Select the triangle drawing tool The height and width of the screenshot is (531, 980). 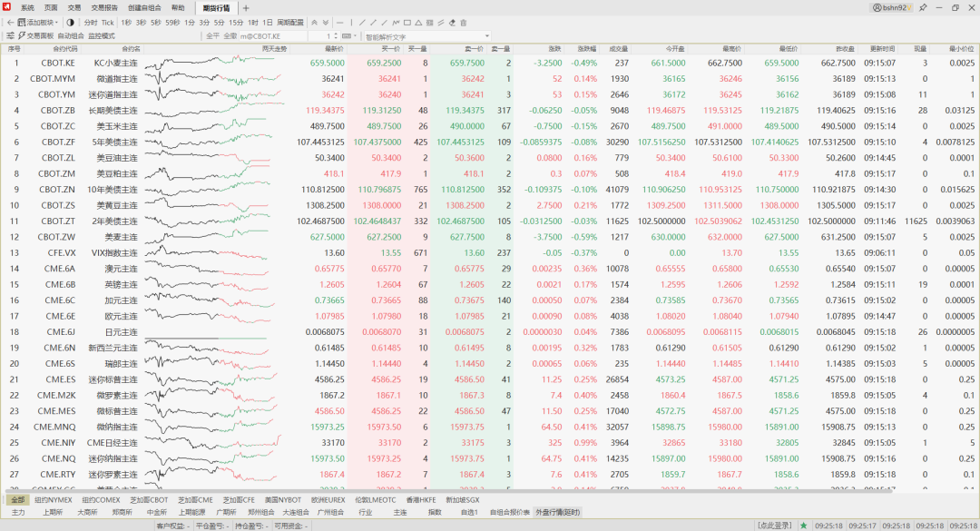click(418, 22)
